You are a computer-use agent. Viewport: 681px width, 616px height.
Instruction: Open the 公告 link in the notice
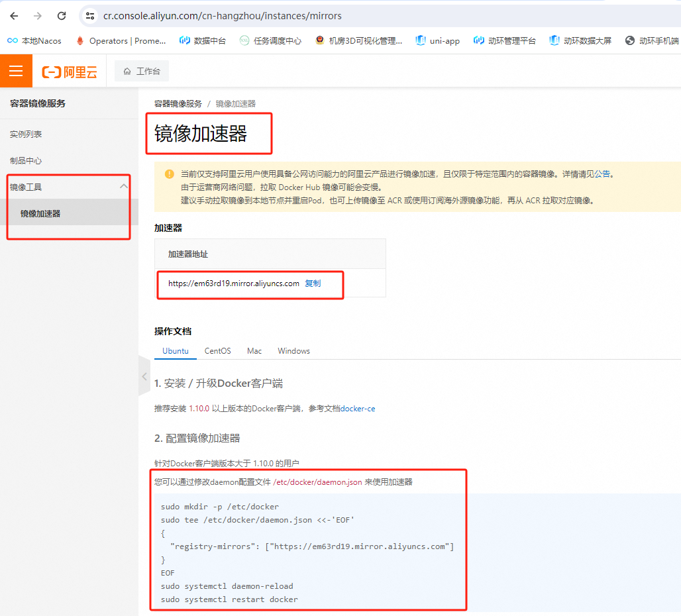tap(602, 174)
